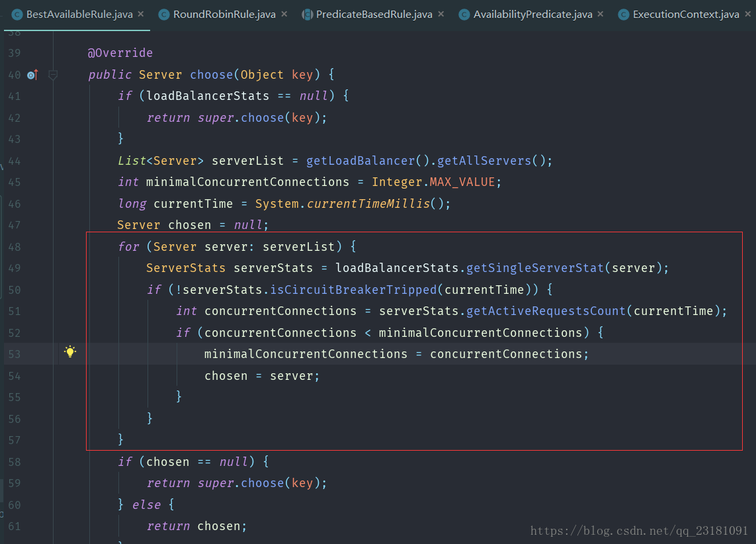Click abstract class icon on PredicateBasedRule.java tab
The width and height of the screenshot is (756, 544).
[307, 15]
